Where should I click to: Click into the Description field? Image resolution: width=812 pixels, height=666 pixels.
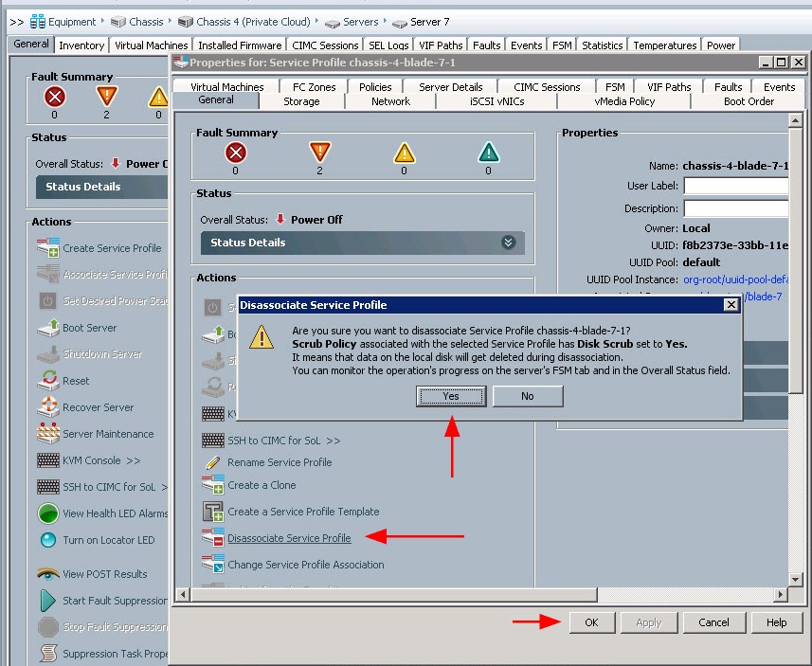click(736, 208)
